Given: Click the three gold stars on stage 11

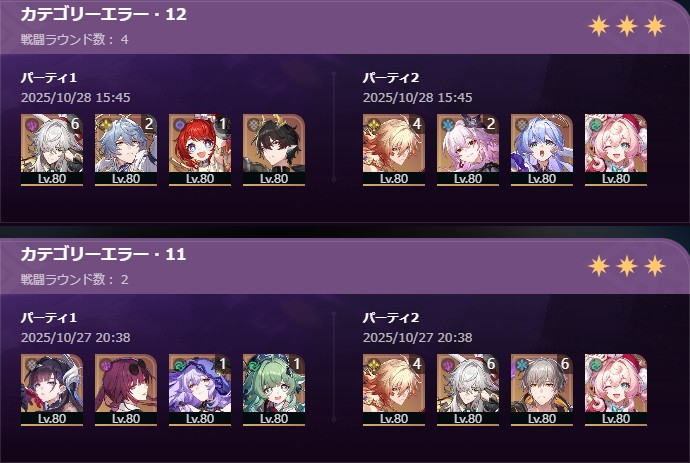Looking at the screenshot, I should point(627,266).
